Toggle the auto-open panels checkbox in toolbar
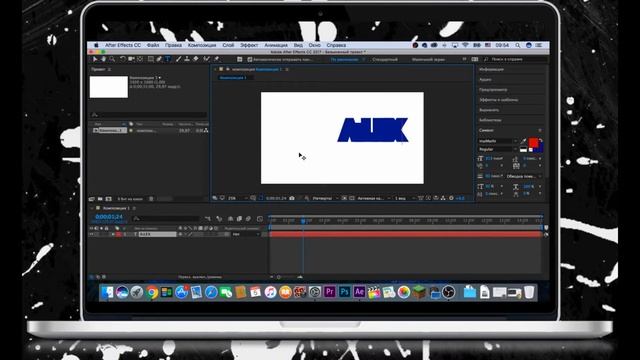 [x=250, y=60]
